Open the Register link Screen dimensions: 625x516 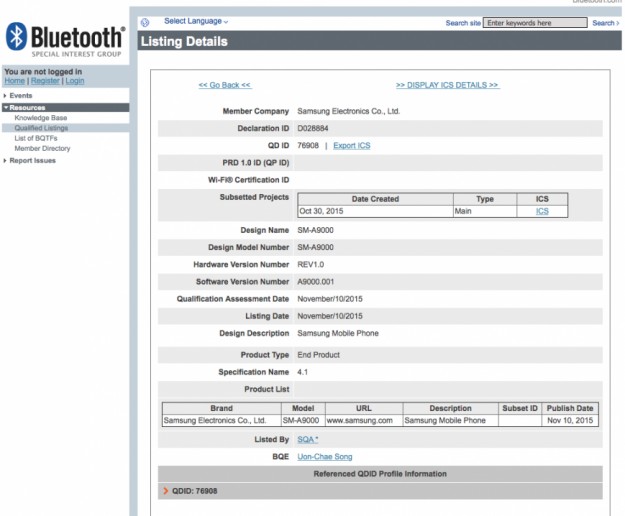click(x=45, y=81)
